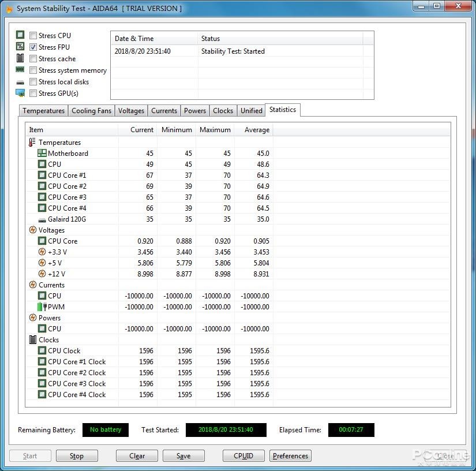Click the Maximum column header
The width and height of the screenshot is (476, 471).
click(215, 130)
